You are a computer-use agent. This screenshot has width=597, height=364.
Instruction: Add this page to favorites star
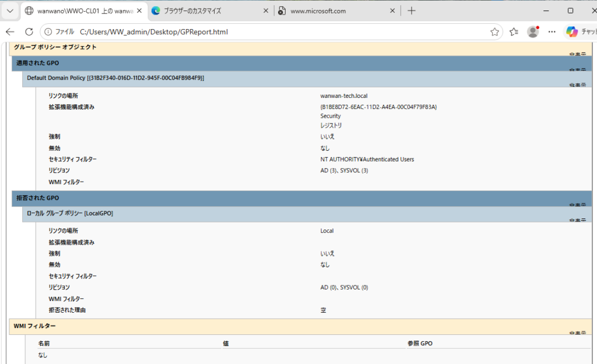tap(494, 32)
